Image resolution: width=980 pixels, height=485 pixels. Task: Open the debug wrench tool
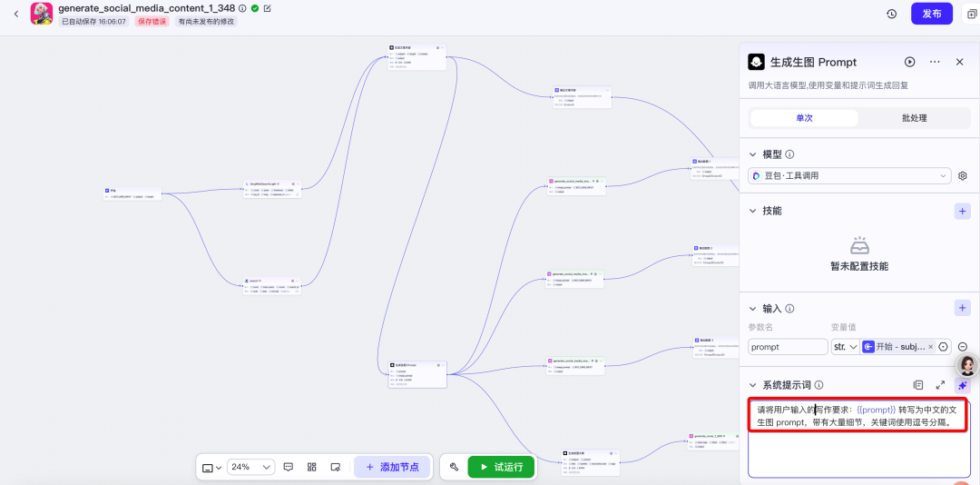coord(454,467)
